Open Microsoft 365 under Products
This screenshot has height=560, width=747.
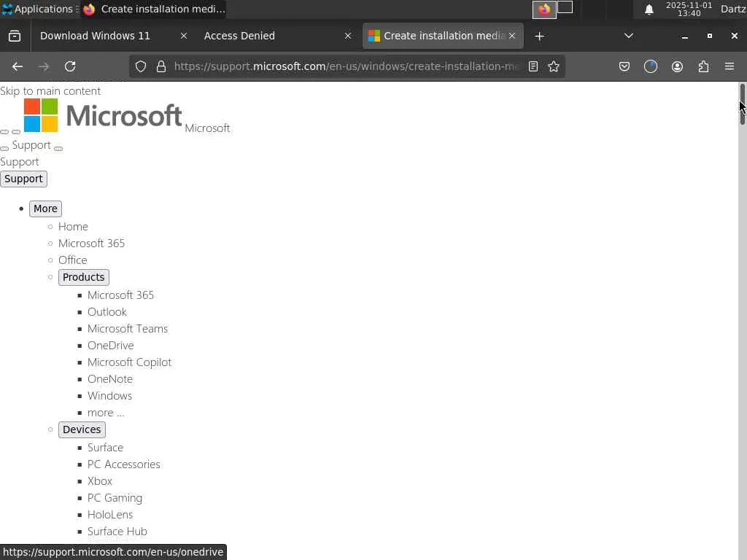120,295
